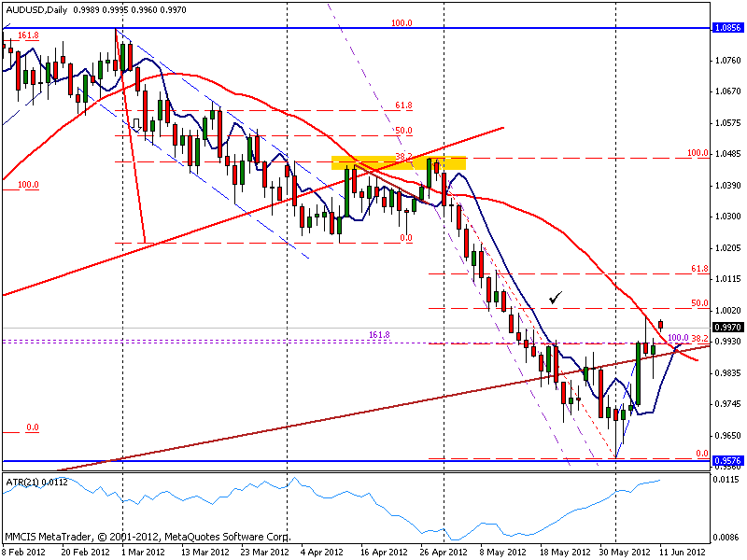Select the purple 161.8 Fibonacci label
Image resolution: width=747 pixels, height=560 pixels.
379,335
